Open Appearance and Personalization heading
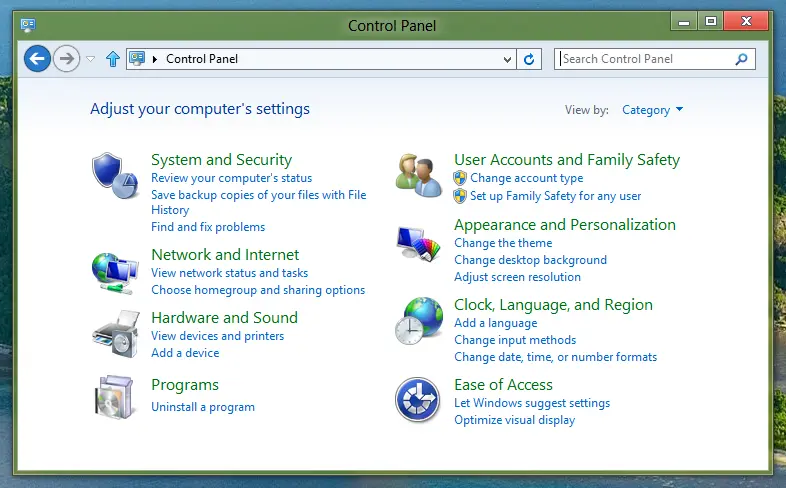Viewport: 786px width, 488px height. [565, 225]
